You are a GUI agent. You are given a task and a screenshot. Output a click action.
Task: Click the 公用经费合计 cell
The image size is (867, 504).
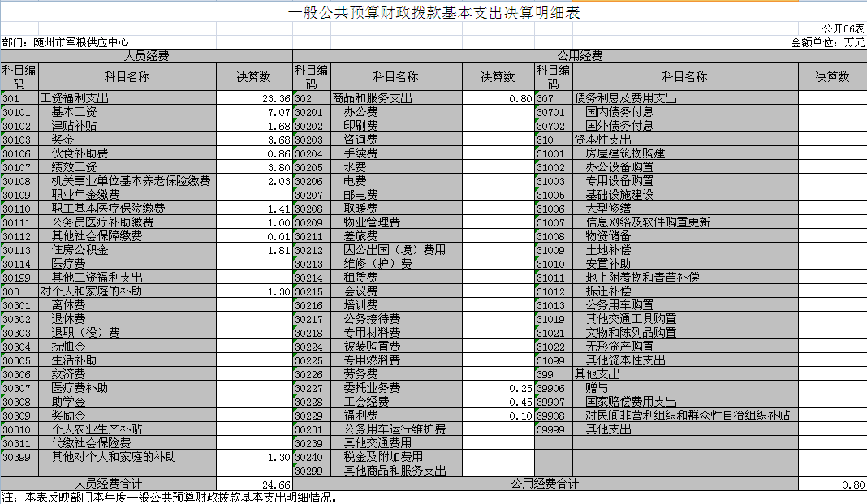tap(546, 484)
